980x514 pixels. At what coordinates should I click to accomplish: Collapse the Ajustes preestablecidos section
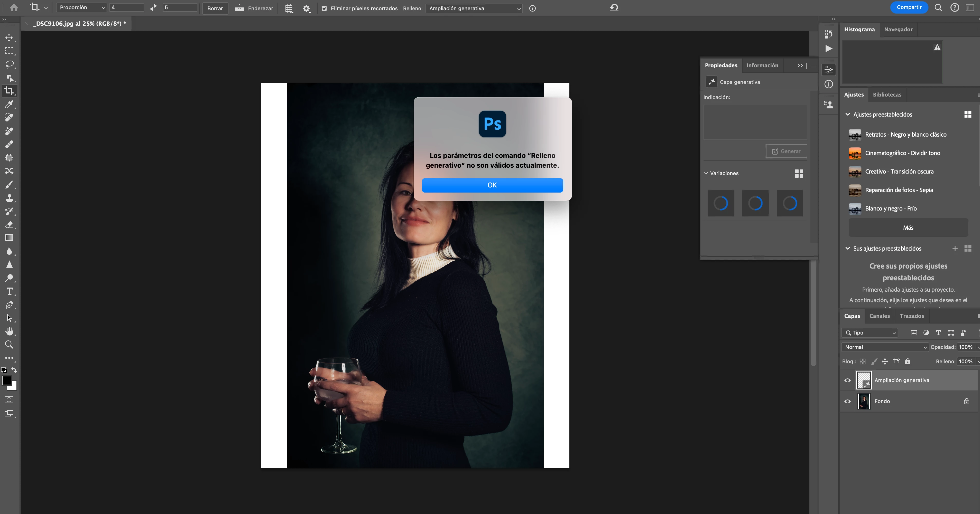tap(848, 115)
